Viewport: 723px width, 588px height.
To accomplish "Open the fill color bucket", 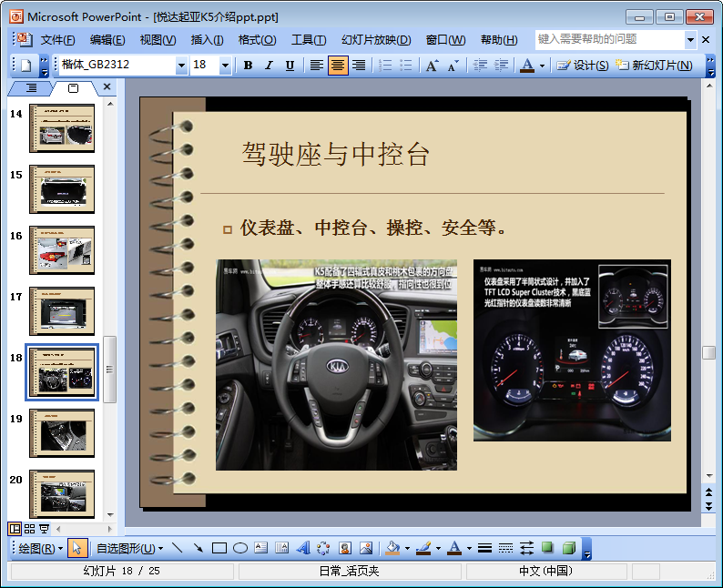I will (392, 548).
